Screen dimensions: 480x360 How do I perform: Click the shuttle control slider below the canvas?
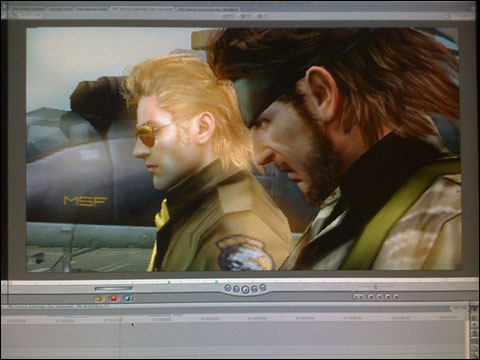click(114, 288)
